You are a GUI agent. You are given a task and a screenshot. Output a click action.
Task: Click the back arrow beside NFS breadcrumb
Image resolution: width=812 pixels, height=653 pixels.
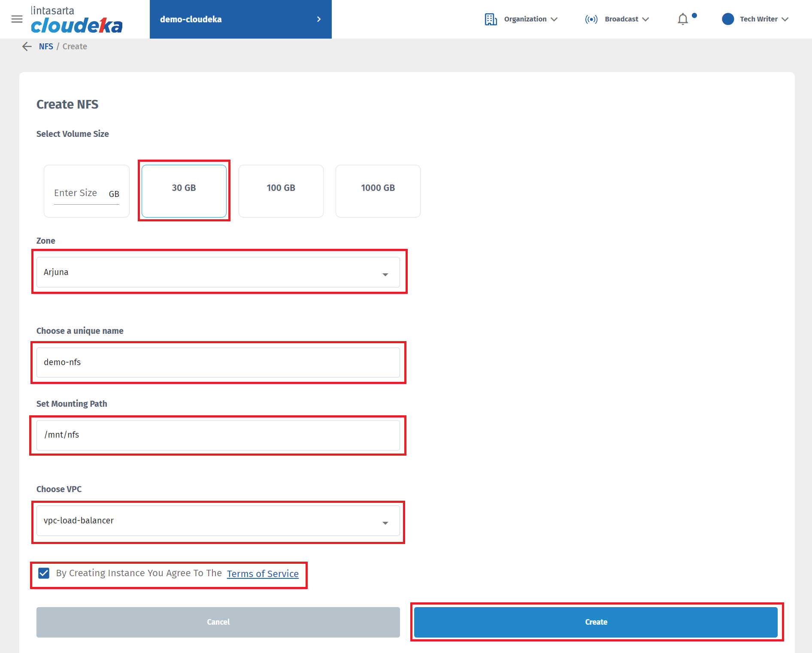pos(27,46)
